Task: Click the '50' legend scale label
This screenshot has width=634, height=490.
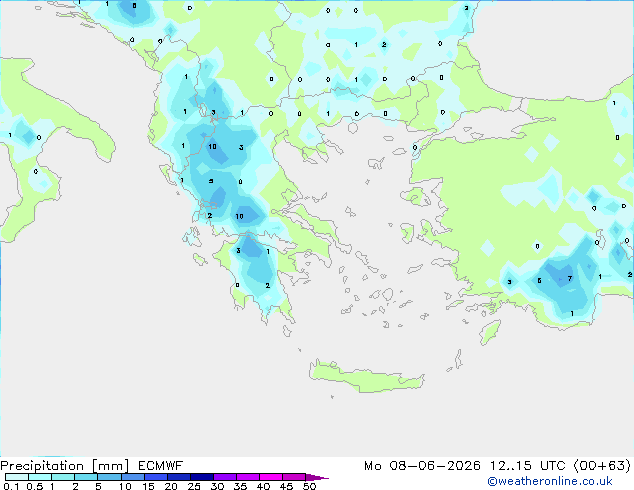Action: point(310,486)
